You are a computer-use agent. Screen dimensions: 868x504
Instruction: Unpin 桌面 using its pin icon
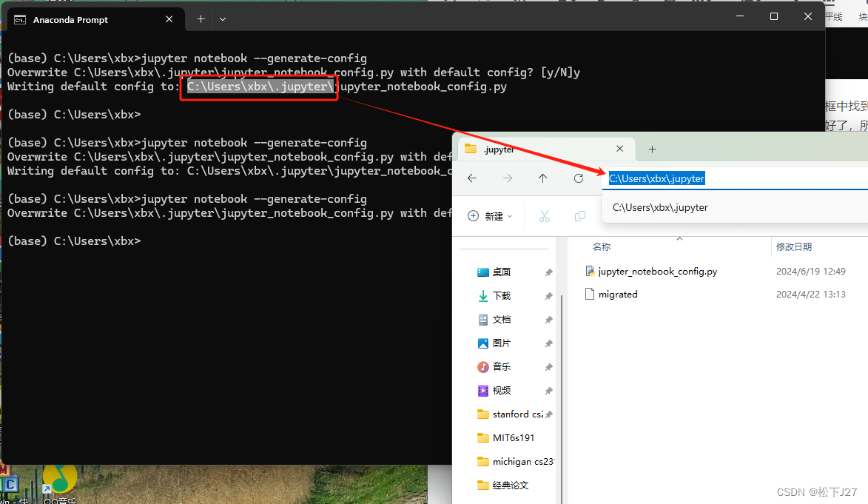click(x=548, y=272)
